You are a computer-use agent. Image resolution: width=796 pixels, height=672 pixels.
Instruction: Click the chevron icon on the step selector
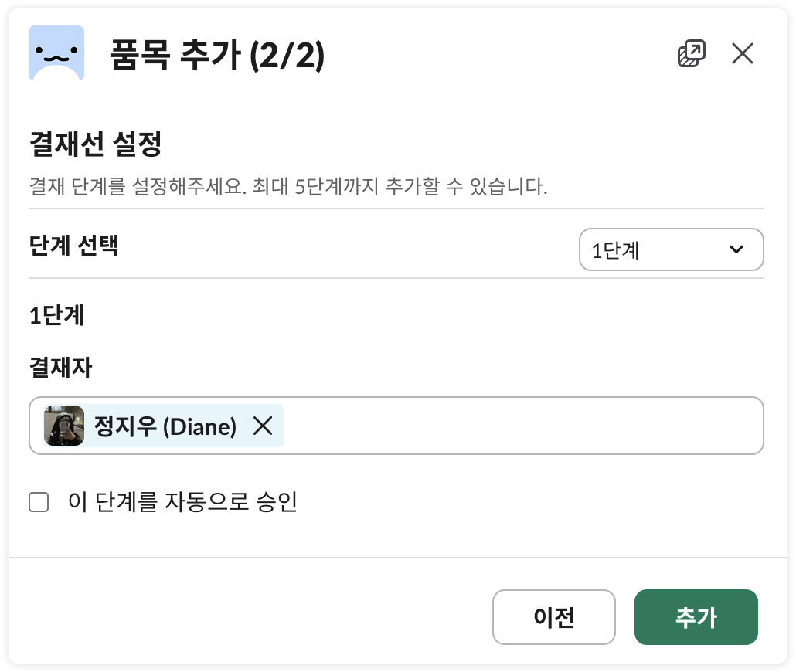(735, 249)
